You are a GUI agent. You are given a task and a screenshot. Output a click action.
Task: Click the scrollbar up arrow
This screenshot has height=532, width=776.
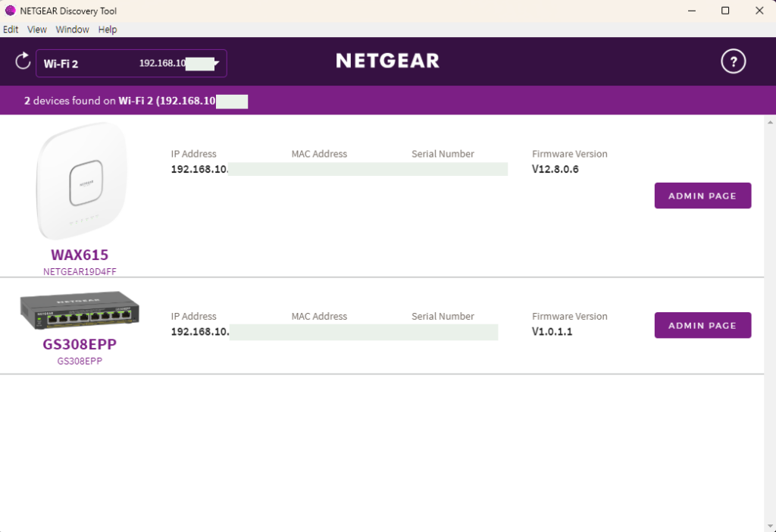(x=770, y=122)
